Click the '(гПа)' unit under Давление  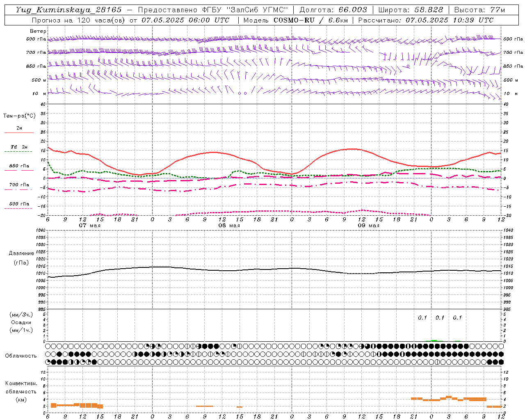click(x=21, y=262)
